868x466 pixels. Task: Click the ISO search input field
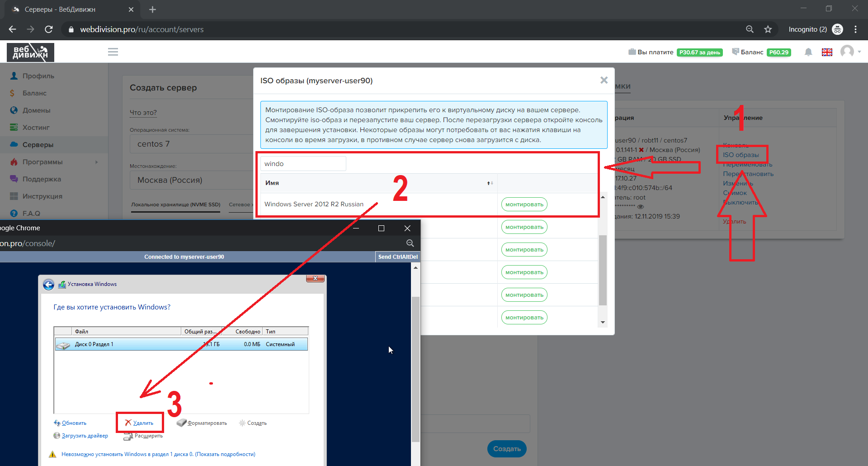pos(303,164)
